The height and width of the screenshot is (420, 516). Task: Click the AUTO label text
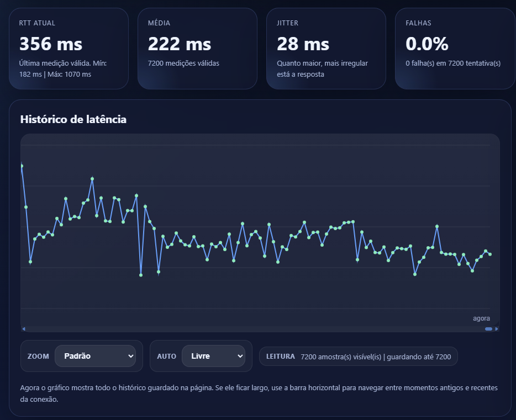pos(166,357)
